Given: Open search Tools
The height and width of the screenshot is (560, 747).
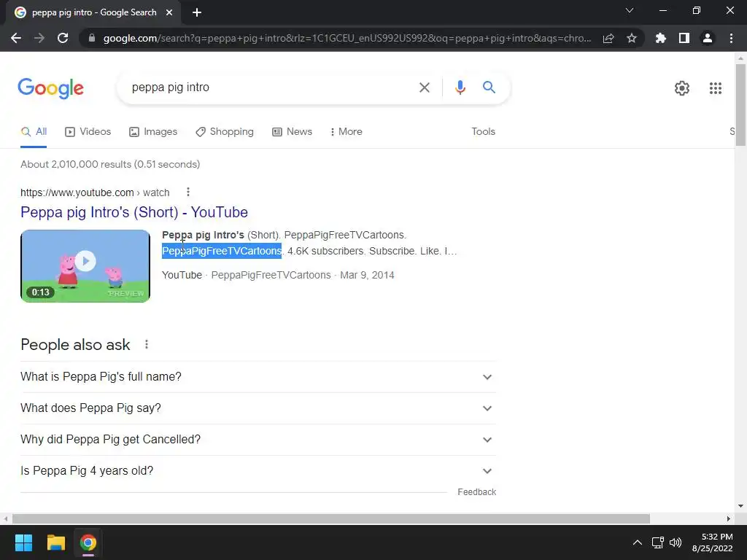Looking at the screenshot, I should tap(483, 132).
